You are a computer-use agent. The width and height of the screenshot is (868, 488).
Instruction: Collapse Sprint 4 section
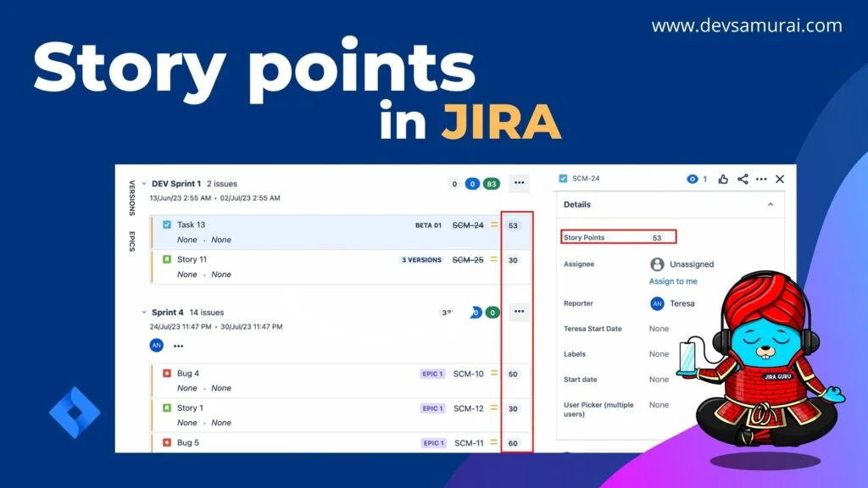(x=144, y=312)
